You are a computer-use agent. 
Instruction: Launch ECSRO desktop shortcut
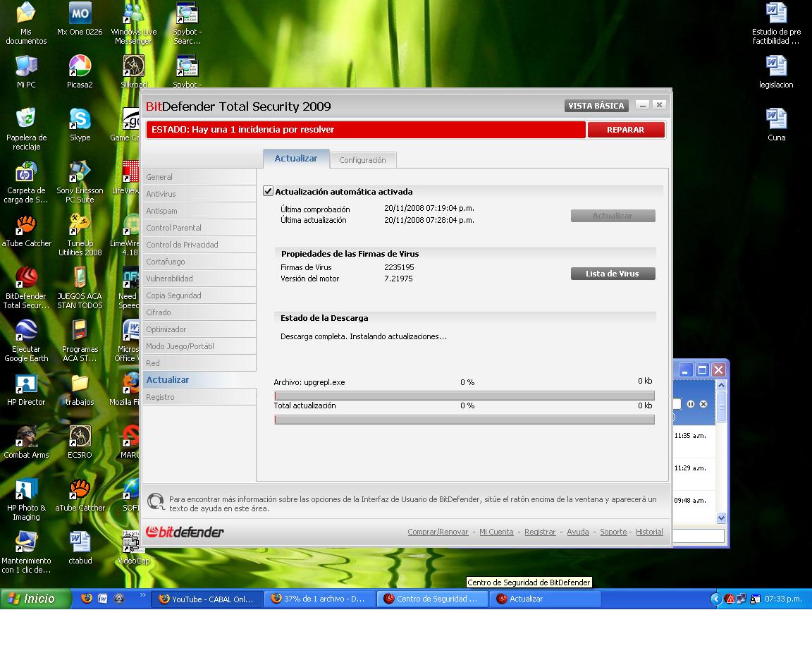[80, 442]
